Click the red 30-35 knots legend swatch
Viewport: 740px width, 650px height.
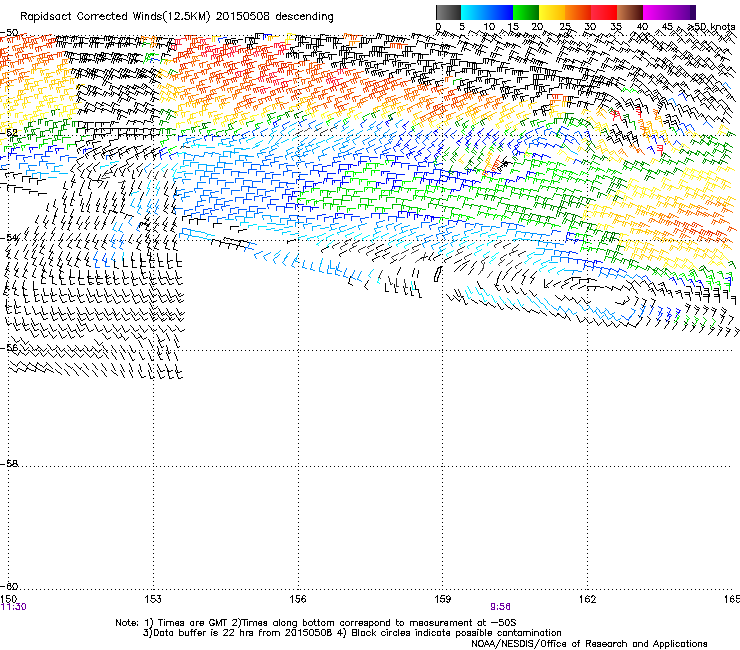coord(604,12)
